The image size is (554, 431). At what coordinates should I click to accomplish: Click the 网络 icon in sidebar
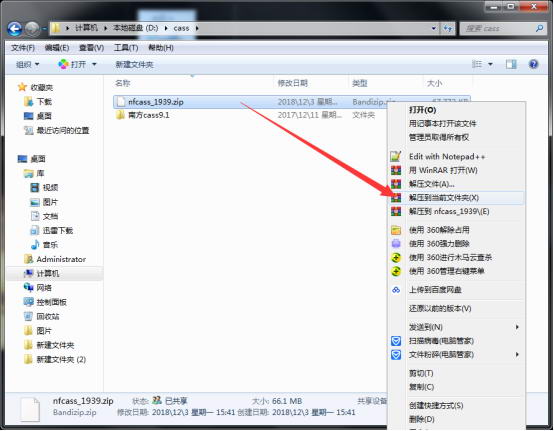tap(28, 287)
